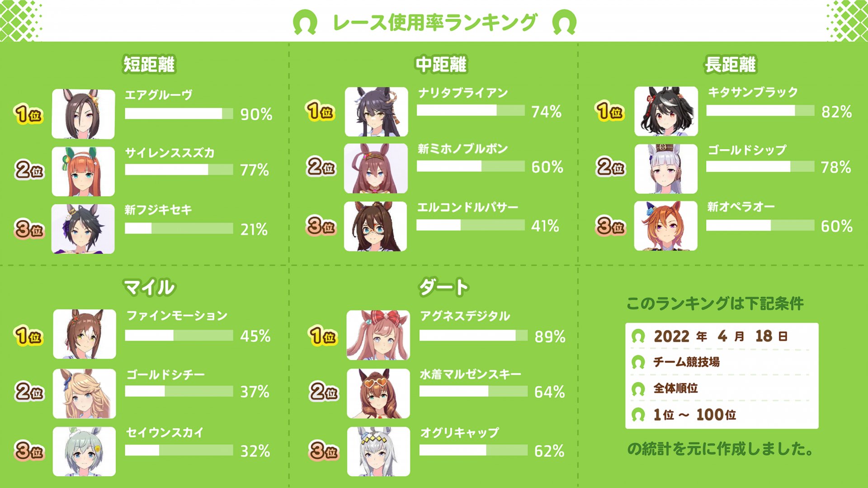Click the 1位 badge under 短距離
Screen dimensions: 868x488
coord(28,114)
